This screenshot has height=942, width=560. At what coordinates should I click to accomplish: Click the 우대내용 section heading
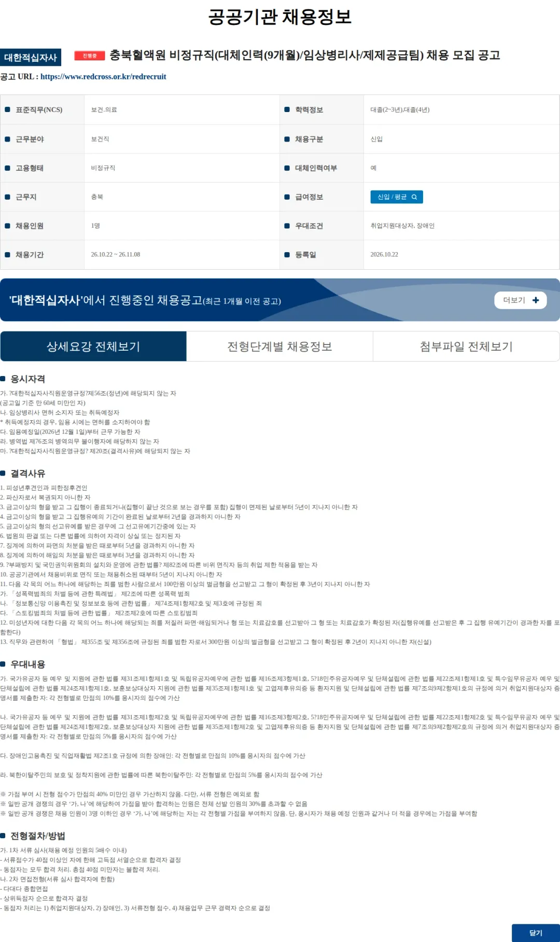pyautogui.click(x=27, y=664)
